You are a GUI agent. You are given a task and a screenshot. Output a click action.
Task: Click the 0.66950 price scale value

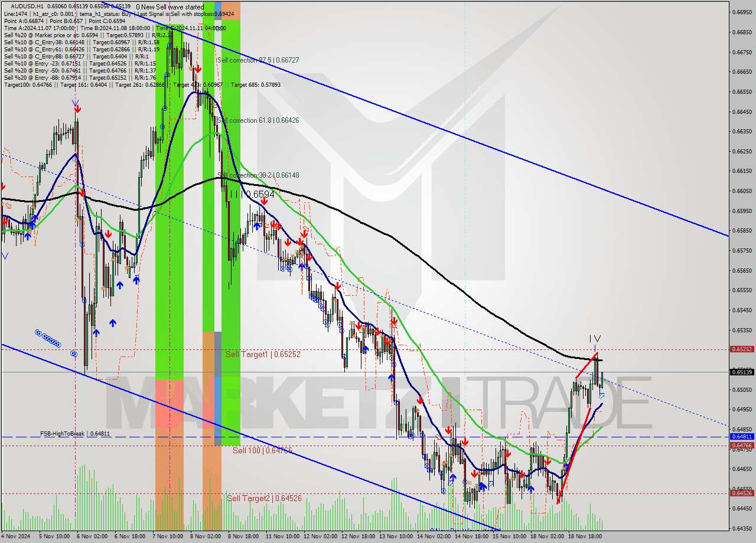[742, 12]
